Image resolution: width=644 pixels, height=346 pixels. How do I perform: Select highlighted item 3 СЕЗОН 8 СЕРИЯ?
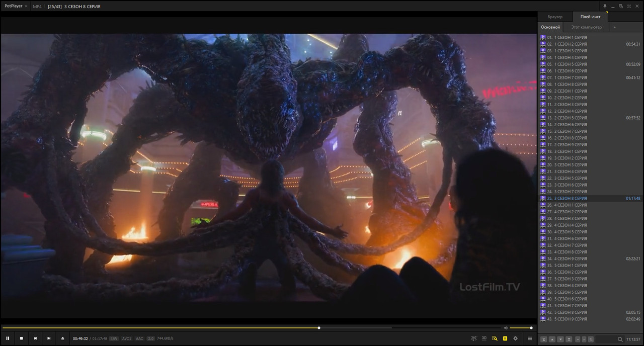click(x=590, y=198)
